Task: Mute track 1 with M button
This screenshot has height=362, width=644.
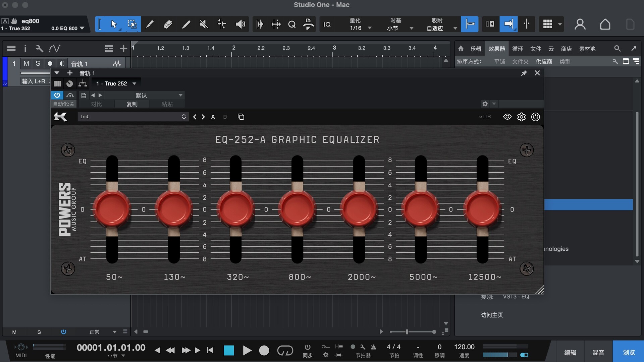Action: [26, 63]
